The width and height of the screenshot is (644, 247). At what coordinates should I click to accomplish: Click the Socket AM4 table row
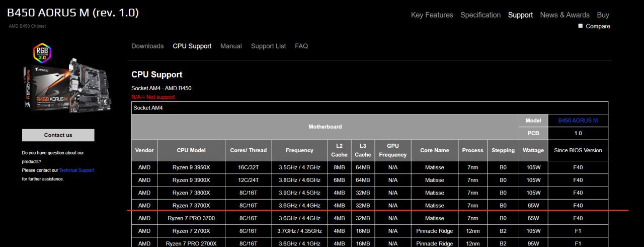pos(370,108)
